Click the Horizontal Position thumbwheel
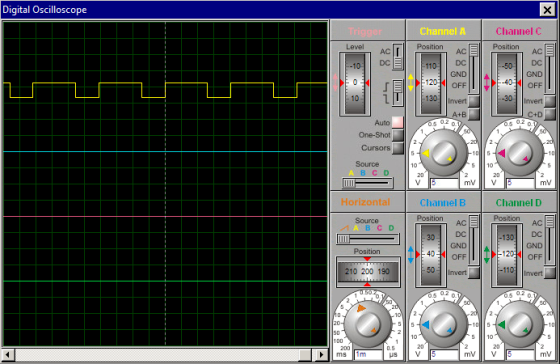This screenshot has height=364, width=560. [368, 272]
